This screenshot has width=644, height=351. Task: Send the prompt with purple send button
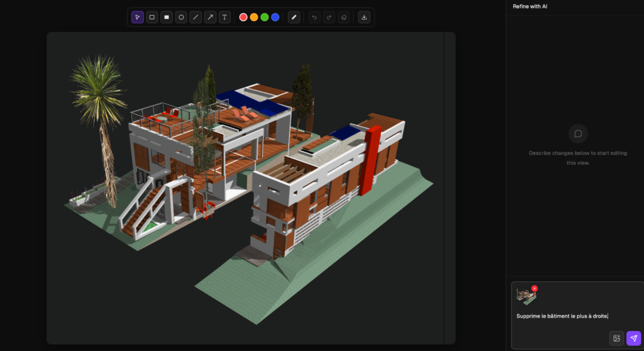click(633, 338)
